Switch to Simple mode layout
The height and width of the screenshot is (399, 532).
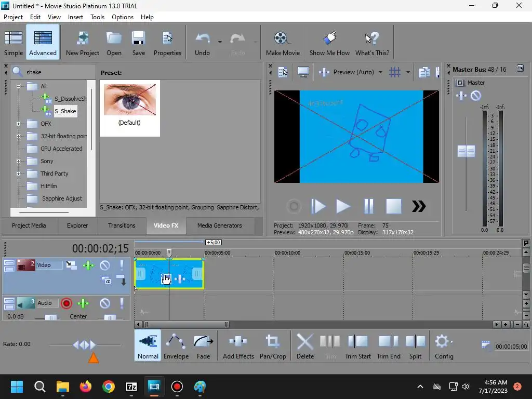pos(14,43)
